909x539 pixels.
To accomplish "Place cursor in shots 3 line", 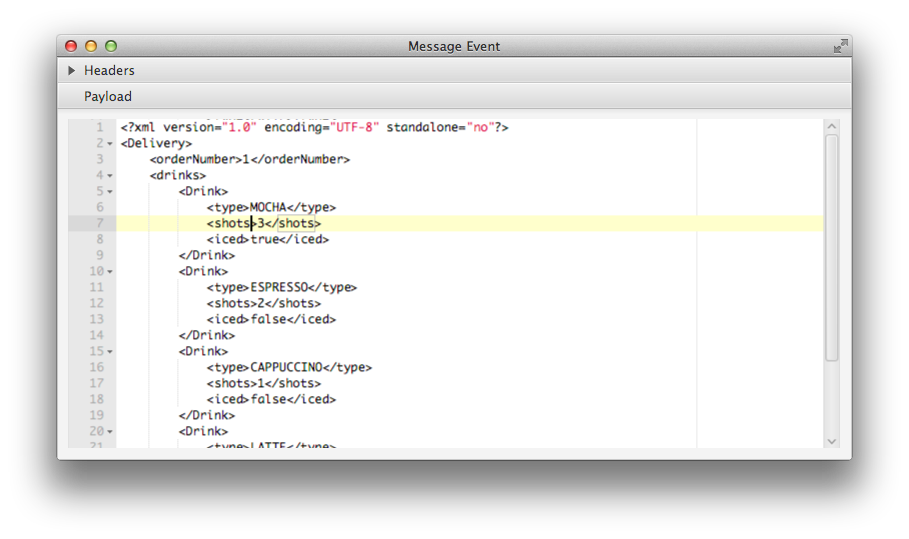I will pyautogui.click(x=264, y=224).
